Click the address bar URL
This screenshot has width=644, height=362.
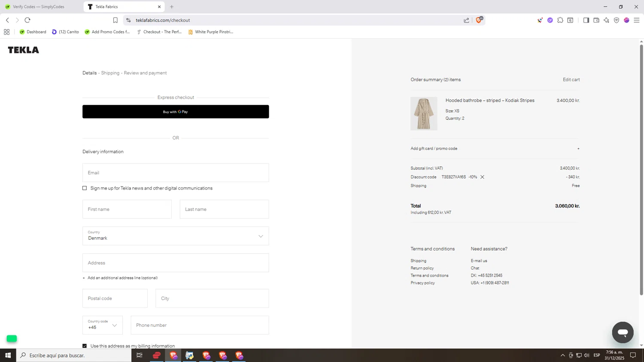[x=163, y=20]
